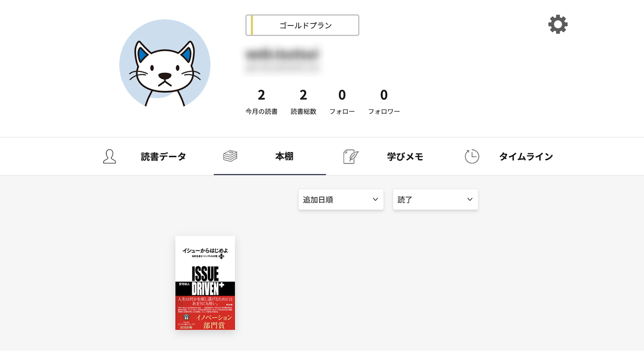Open the 読書総数 total count
The width and height of the screenshot is (644, 351).
pyautogui.click(x=304, y=102)
